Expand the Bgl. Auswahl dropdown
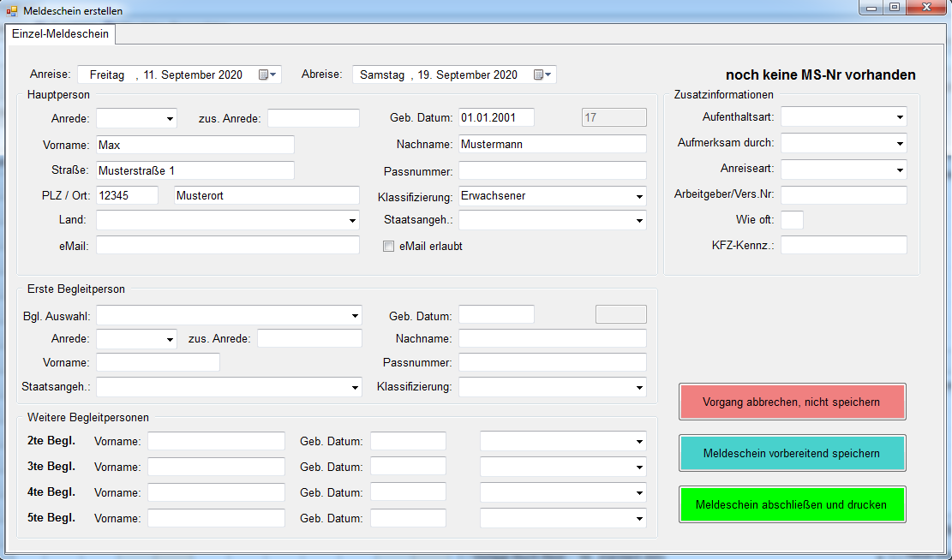 tap(355, 316)
